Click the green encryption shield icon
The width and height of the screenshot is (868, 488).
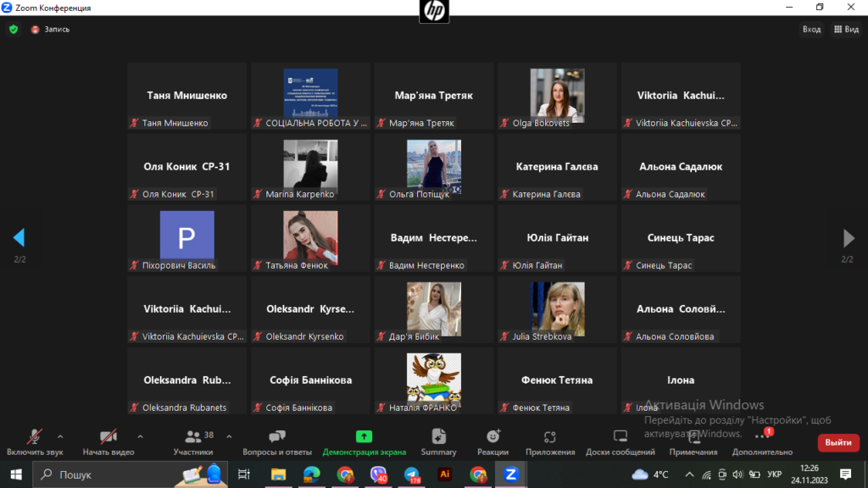coord(14,29)
